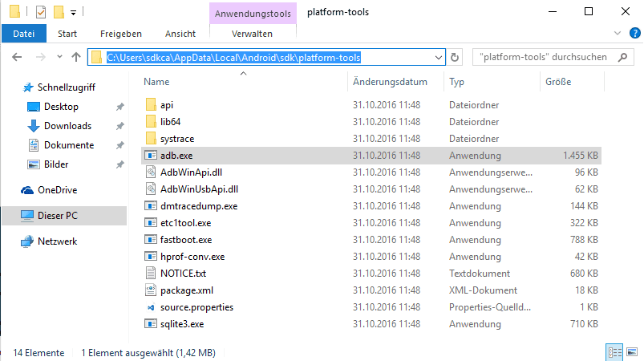
Task: Click the Properties quick access icon
Action: pyautogui.click(x=41, y=12)
